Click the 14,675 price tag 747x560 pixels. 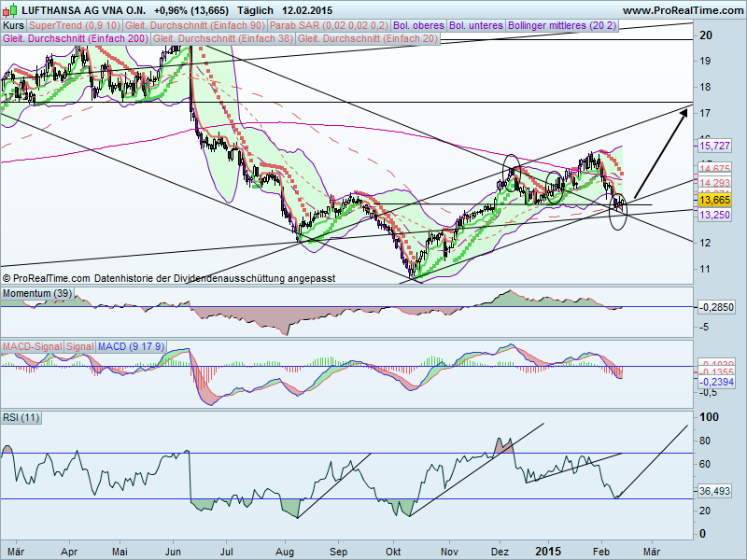714,168
